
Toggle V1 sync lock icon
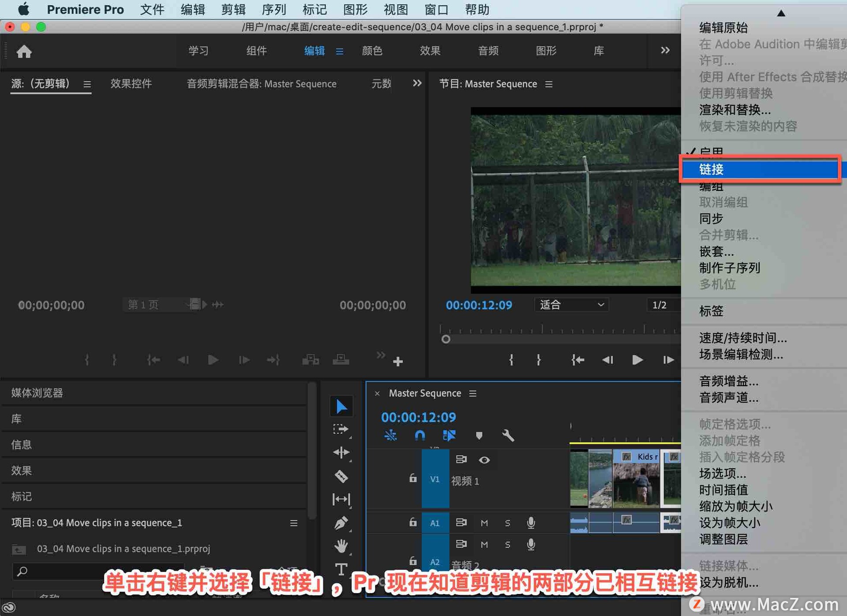coord(461,459)
